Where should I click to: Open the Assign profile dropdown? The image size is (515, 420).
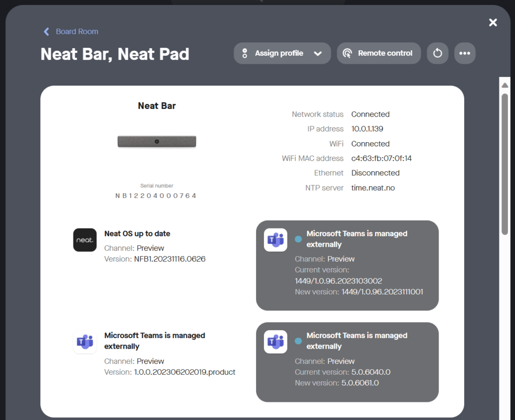click(x=282, y=53)
